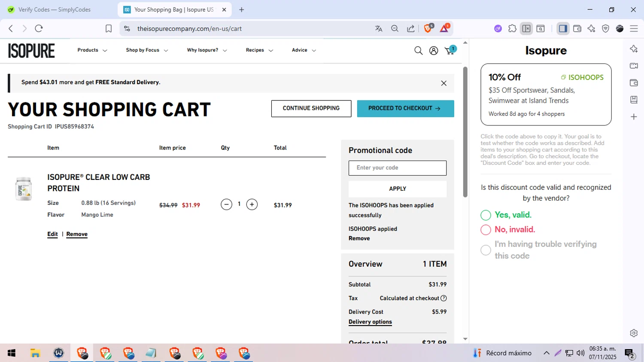Click the APPLY promo code button

(398, 189)
